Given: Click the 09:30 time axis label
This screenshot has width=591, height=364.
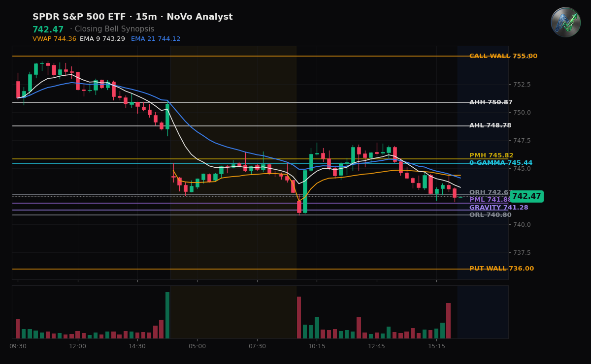Looking at the screenshot, I should point(18,346).
